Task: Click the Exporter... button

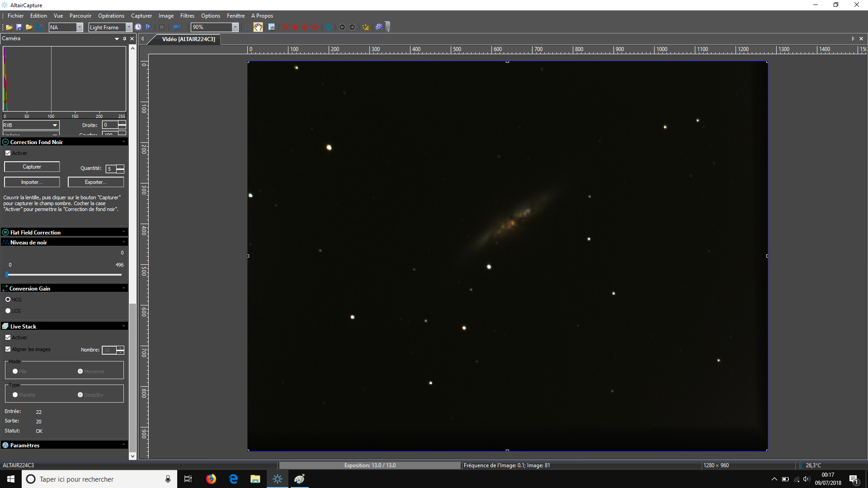Action: (x=95, y=182)
